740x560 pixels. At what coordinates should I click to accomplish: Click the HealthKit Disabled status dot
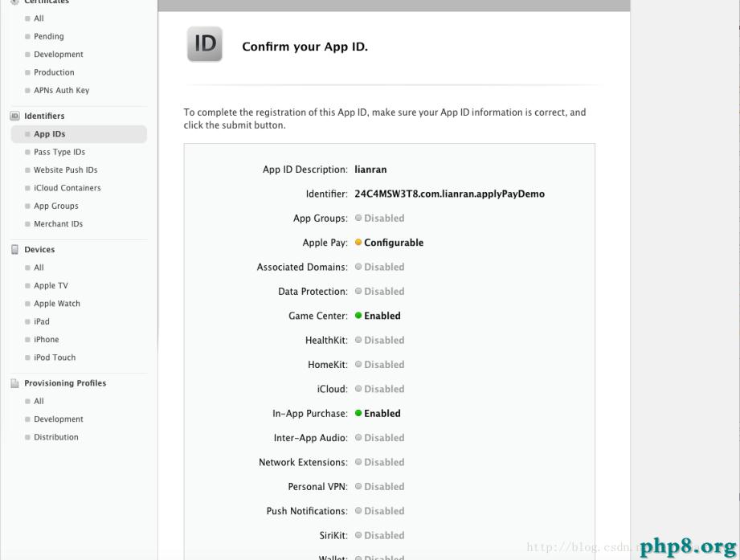358,340
